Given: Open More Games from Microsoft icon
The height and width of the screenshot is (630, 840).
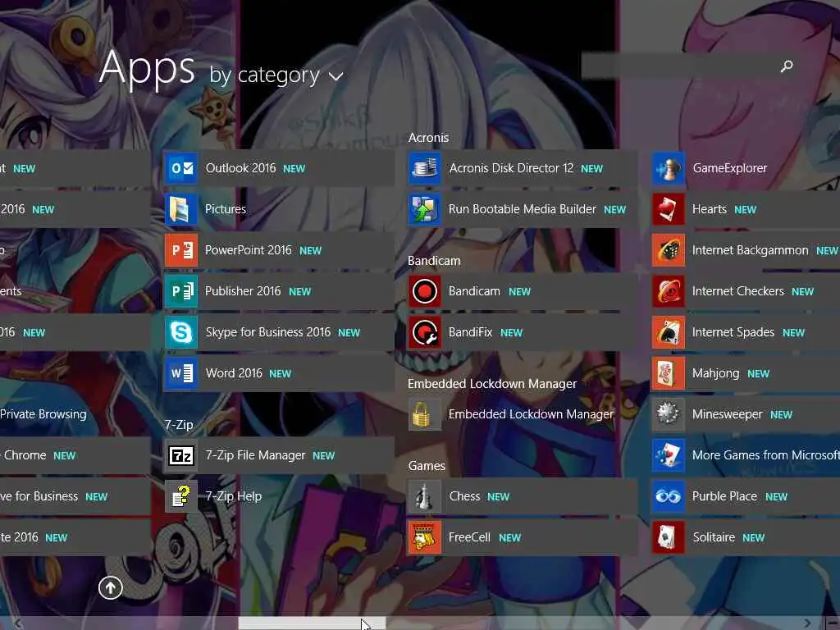Looking at the screenshot, I should point(668,455).
